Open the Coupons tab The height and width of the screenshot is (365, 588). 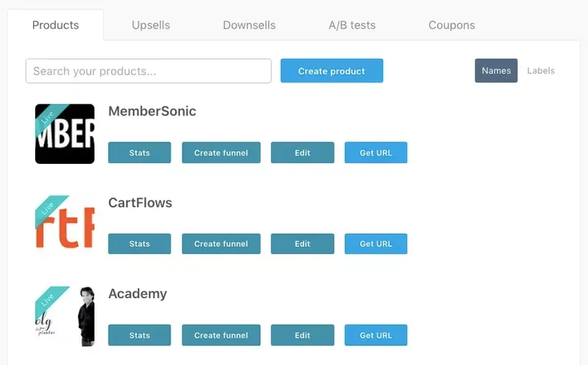[451, 25]
